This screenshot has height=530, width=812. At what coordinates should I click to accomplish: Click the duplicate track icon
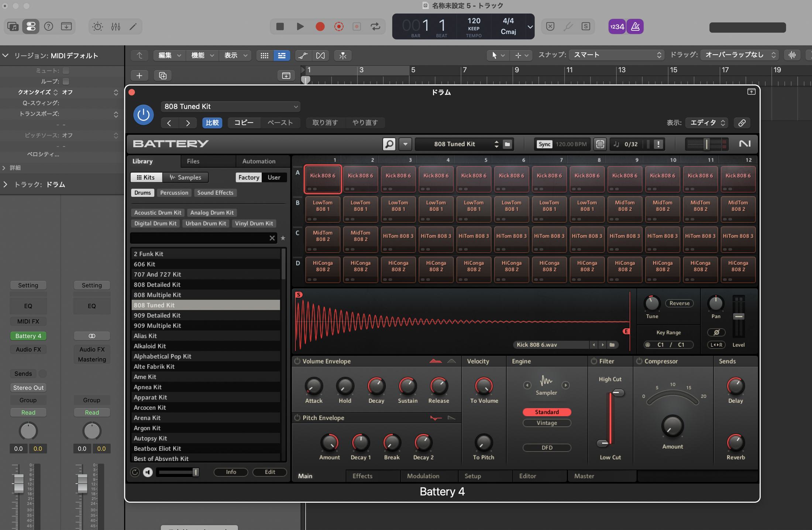pyautogui.click(x=163, y=76)
